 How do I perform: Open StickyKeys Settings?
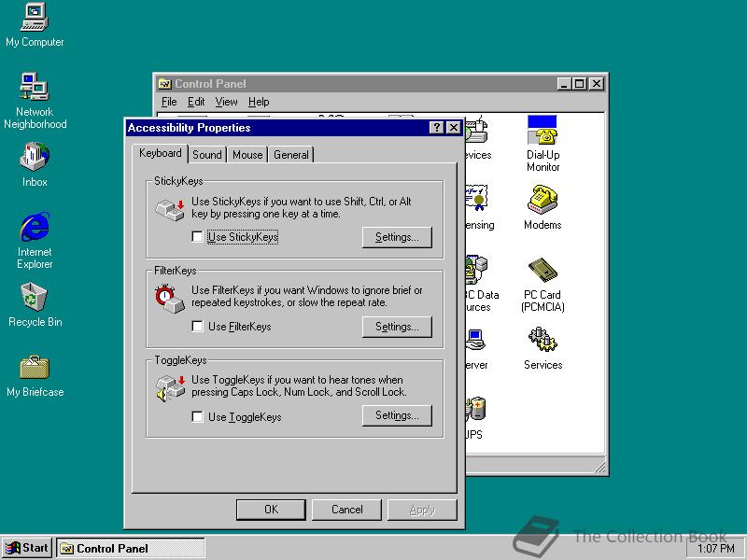[x=397, y=237]
